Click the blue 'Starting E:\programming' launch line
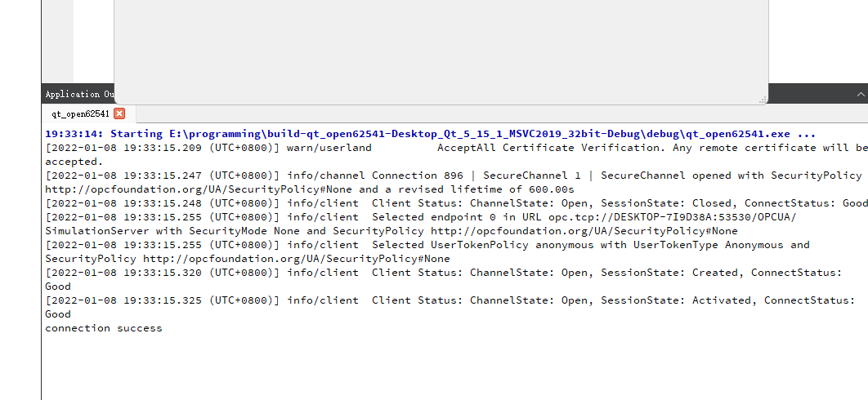The height and width of the screenshot is (400, 868). point(430,134)
